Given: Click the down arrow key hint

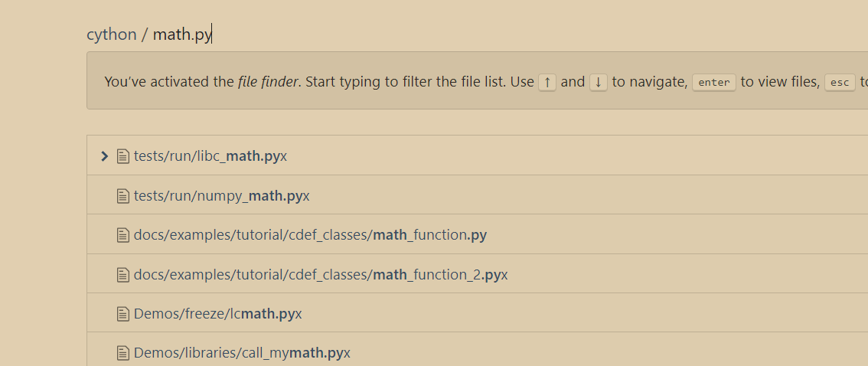Looking at the screenshot, I should click(599, 82).
